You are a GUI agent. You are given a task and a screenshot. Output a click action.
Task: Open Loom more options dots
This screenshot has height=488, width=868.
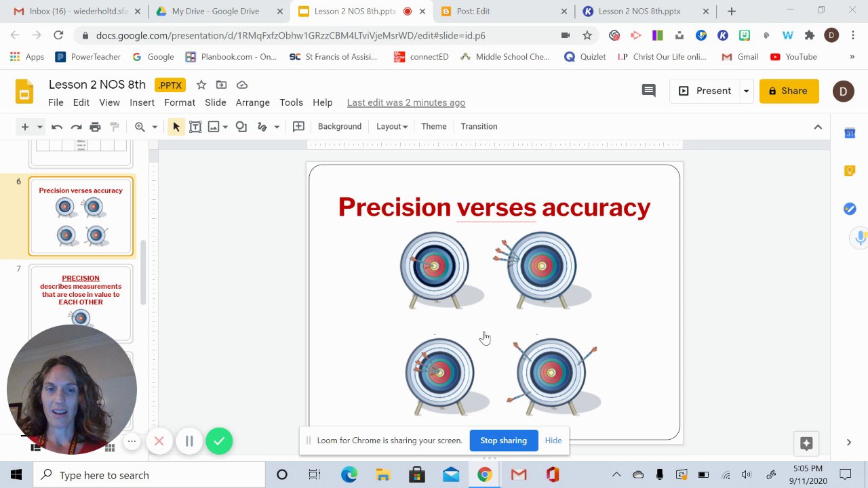point(132,441)
